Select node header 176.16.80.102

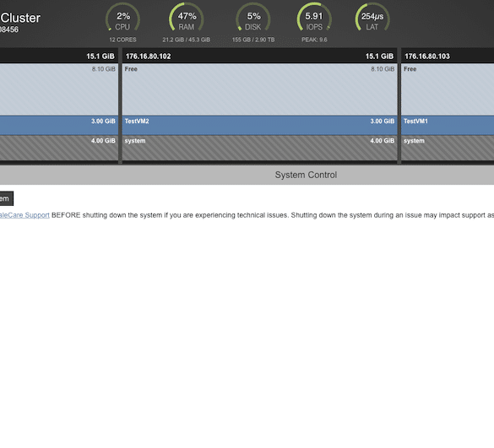click(x=259, y=56)
